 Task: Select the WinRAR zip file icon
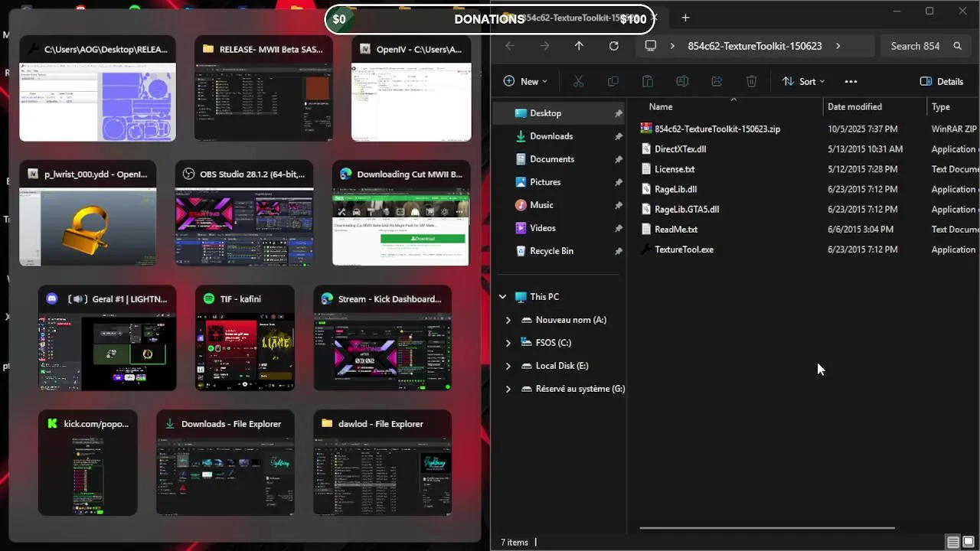click(x=645, y=129)
